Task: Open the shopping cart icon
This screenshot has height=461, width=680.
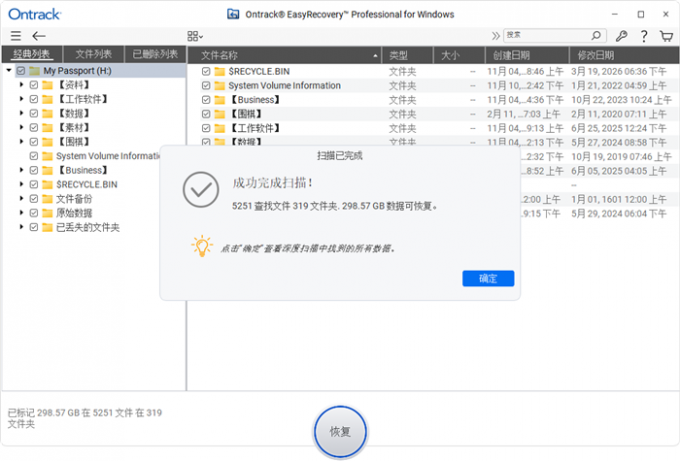Action: 667,36
